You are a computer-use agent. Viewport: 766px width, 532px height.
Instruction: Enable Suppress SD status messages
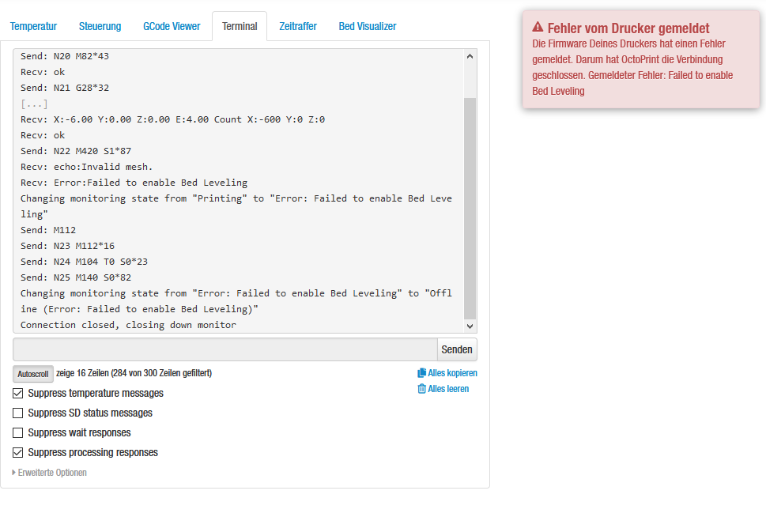pyautogui.click(x=17, y=413)
